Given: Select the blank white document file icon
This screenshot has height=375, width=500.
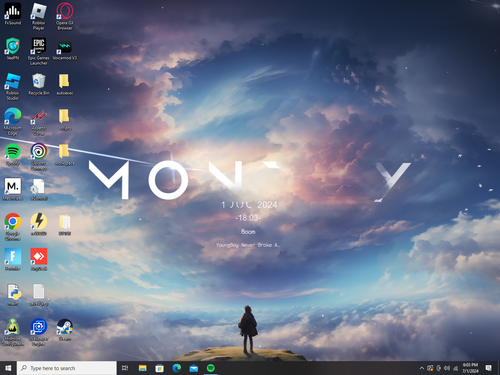Looking at the screenshot, I should coord(39,295).
